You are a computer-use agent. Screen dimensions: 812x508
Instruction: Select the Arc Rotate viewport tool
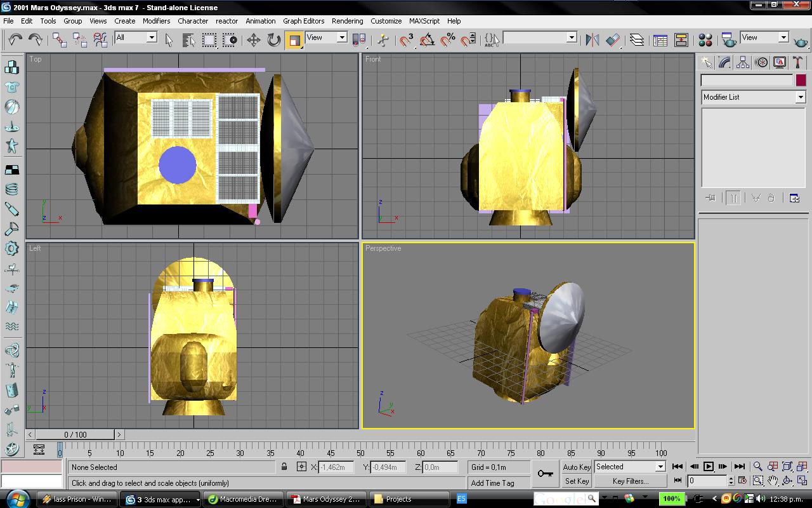(787, 481)
